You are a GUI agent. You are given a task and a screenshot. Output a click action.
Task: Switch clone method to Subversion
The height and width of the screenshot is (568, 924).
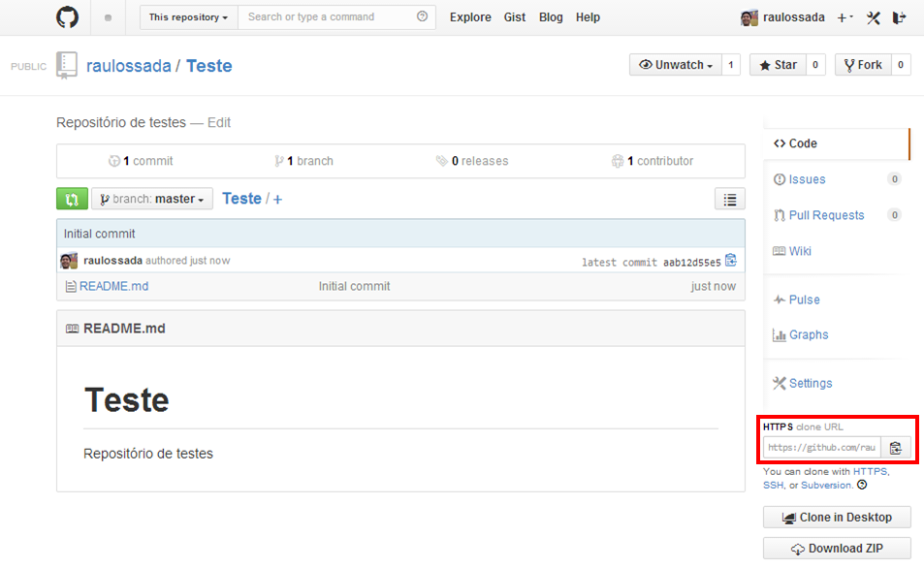tap(826, 485)
